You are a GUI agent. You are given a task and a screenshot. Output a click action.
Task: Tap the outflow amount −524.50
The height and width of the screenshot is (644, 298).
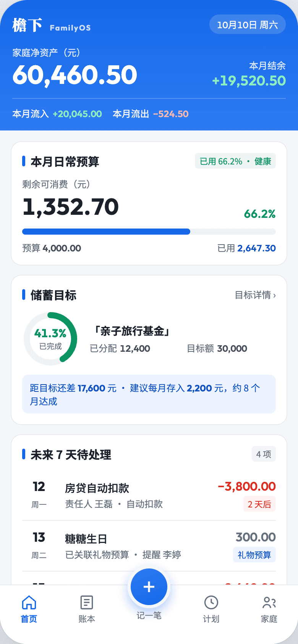click(171, 114)
